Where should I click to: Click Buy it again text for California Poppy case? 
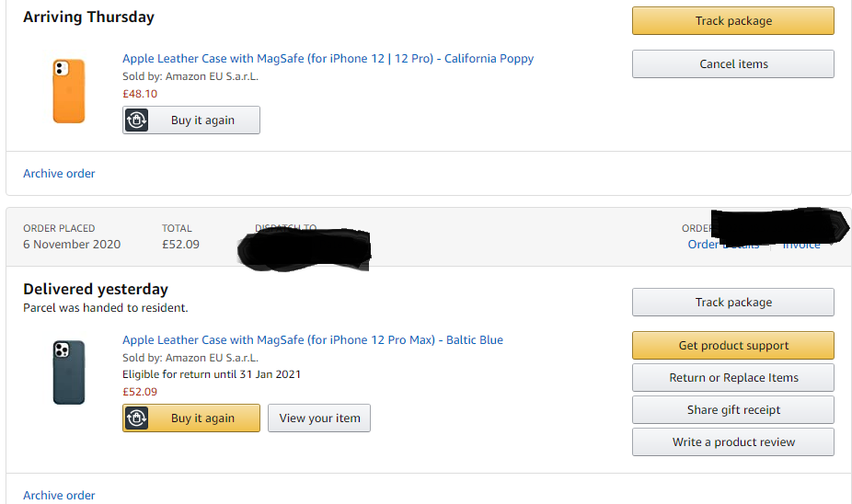202,120
